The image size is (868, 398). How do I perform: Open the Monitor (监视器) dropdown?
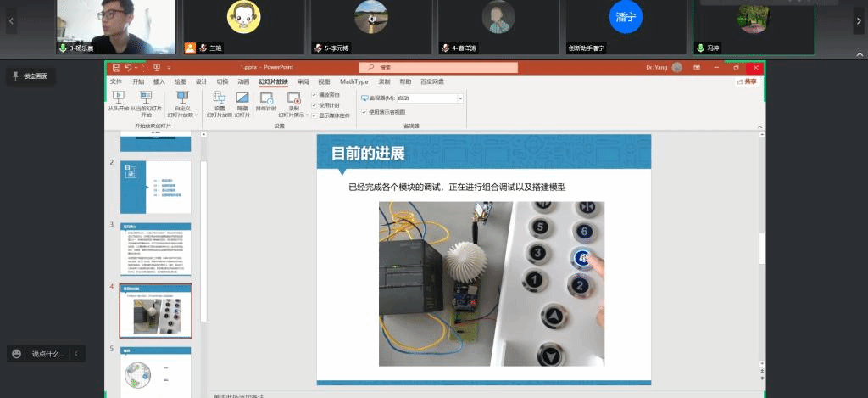(460, 98)
